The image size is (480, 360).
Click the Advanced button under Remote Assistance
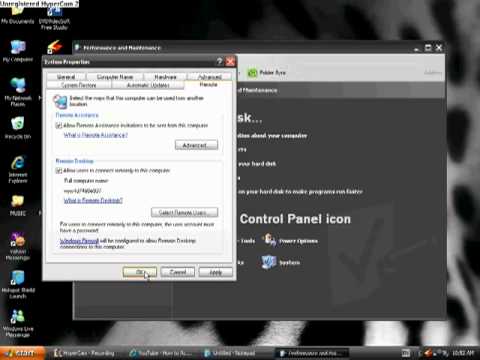[x=196, y=145]
